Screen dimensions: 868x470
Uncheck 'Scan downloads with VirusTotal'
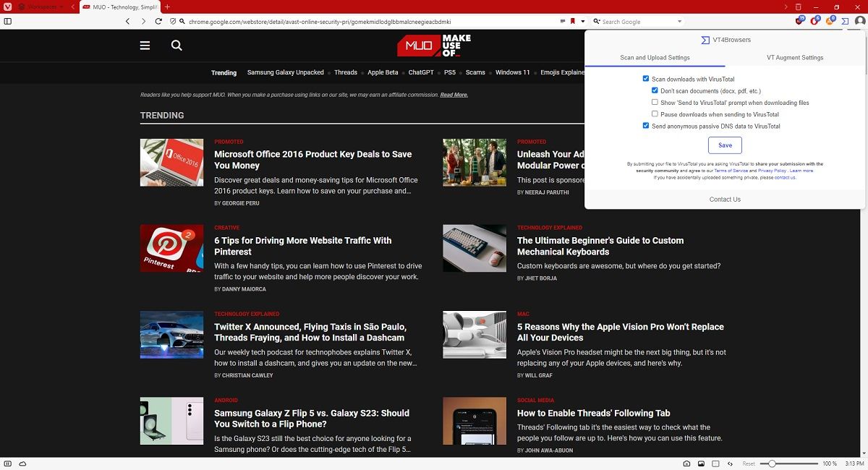click(x=647, y=79)
